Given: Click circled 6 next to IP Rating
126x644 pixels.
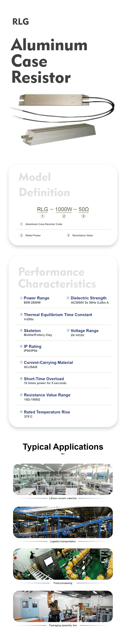Looking at the screenshot, I should tap(21, 346).
